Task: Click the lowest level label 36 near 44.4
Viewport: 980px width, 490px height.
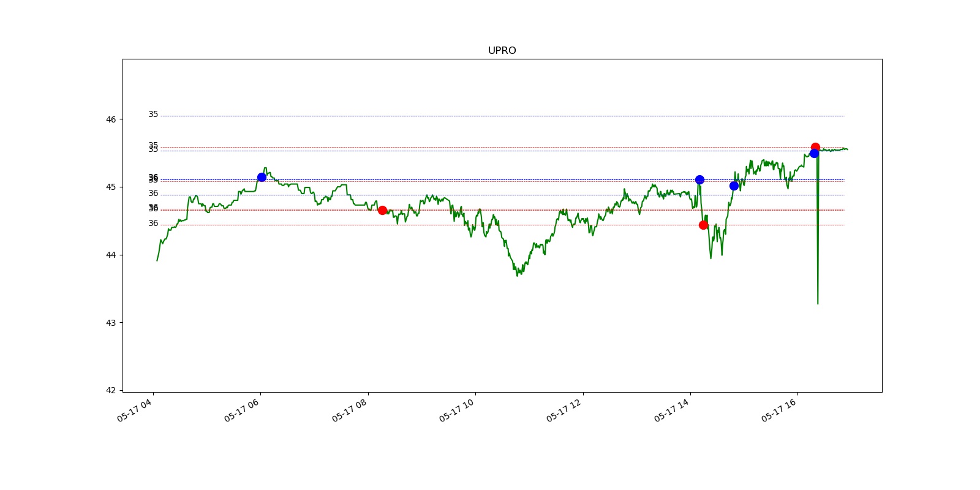Action: coord(153,224)
